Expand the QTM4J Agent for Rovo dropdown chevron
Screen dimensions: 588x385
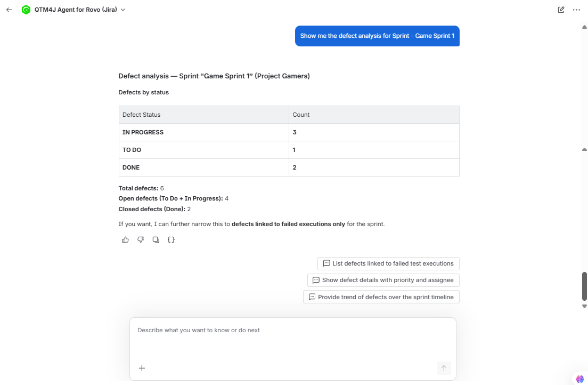[123, 10]
